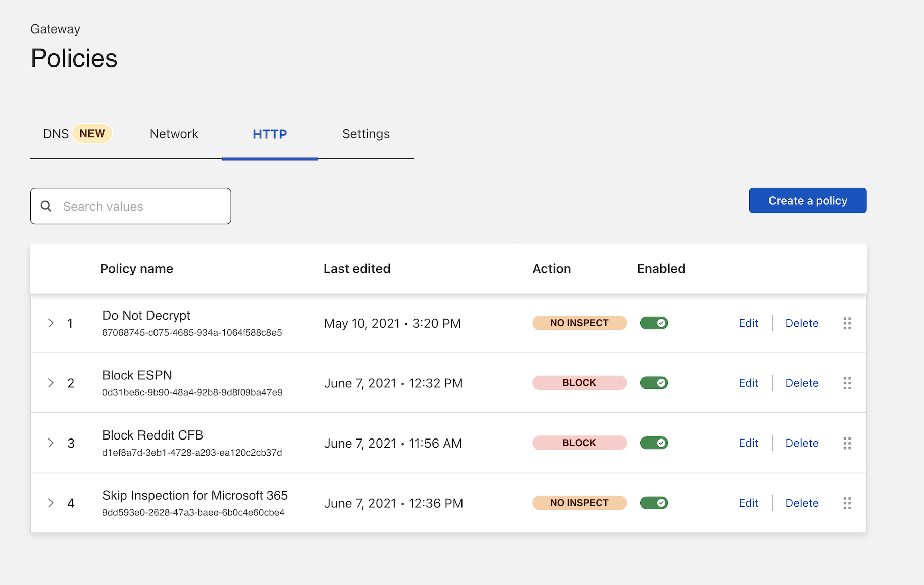Open the Network tab
924x585 pixels.
(x=174, y=134)
